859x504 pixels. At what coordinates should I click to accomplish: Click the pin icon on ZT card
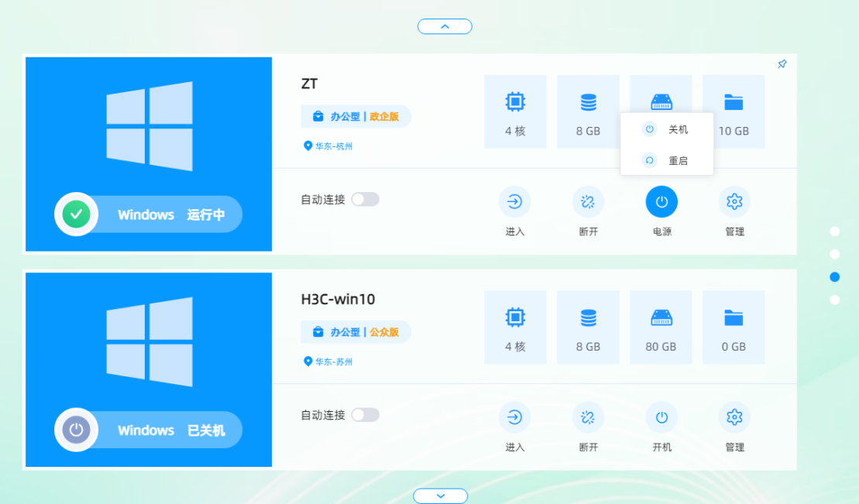[782, 64]
